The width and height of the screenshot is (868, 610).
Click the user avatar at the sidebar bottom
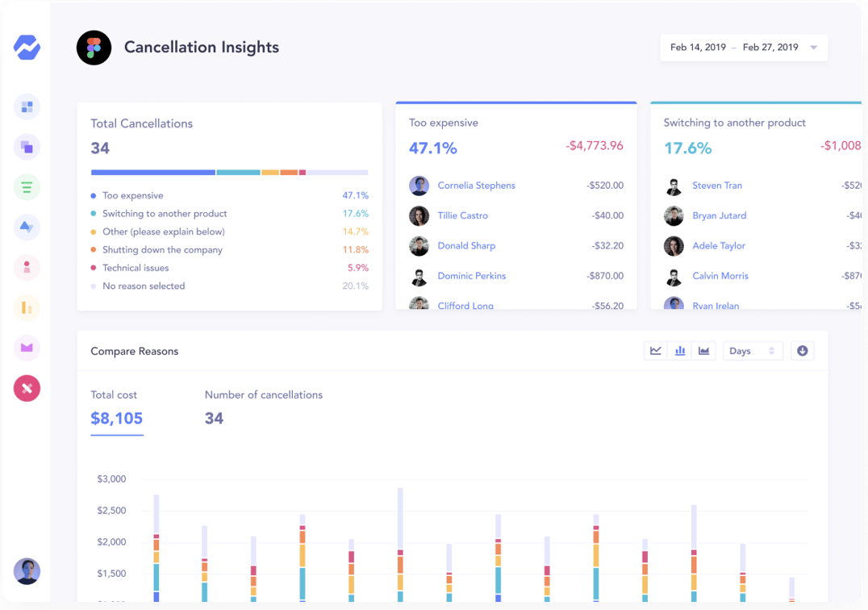coord(27,571)
